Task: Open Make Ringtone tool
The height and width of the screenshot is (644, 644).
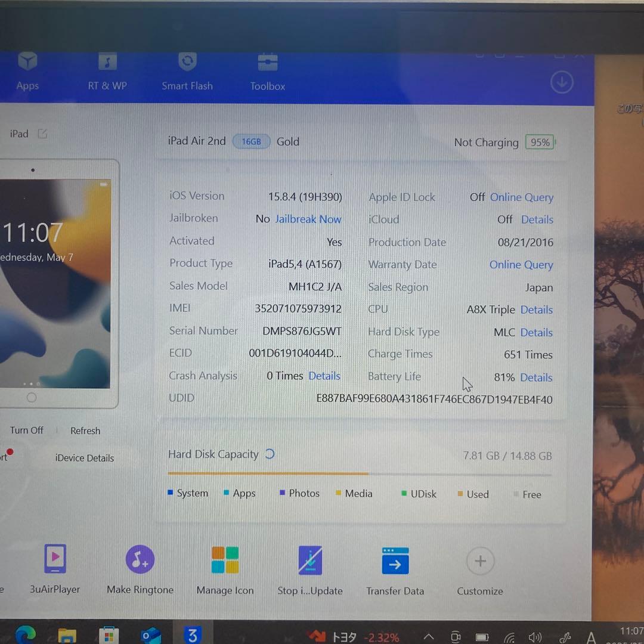Action: pyautogui.click(x=140, y=569)
